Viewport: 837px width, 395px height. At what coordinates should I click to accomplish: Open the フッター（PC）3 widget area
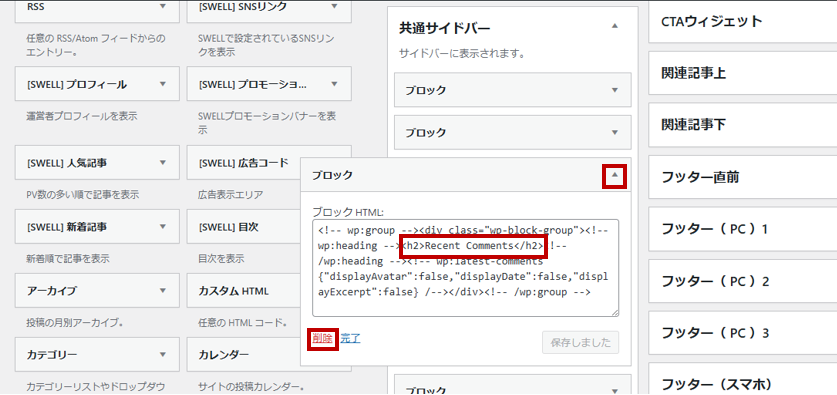[x=743, y=333]
